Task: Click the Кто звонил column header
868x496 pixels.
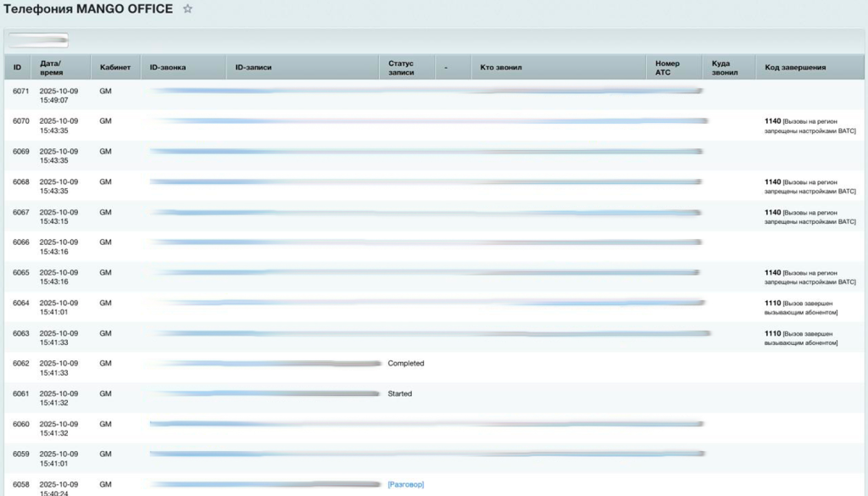Action: (501, 68)
